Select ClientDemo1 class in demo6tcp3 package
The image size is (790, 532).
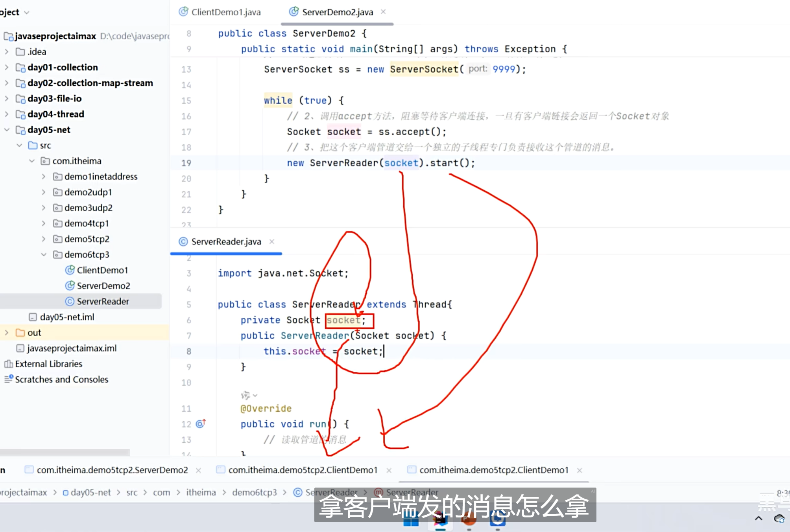(x=102, y=270)
